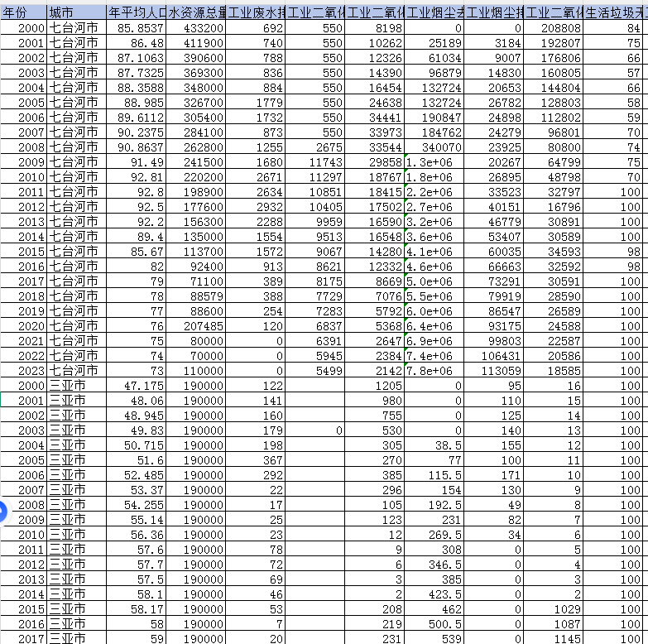The height and width of the screenshot is (644, 648).
Task: Select the 生活垃圾 header cell
Action: pos(615,12)
